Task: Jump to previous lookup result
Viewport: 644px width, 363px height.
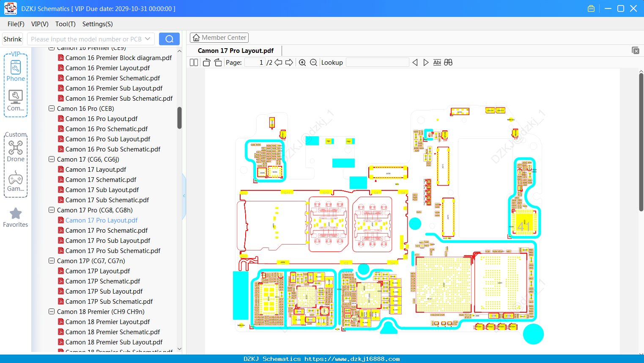Action: tap(415, 63)
